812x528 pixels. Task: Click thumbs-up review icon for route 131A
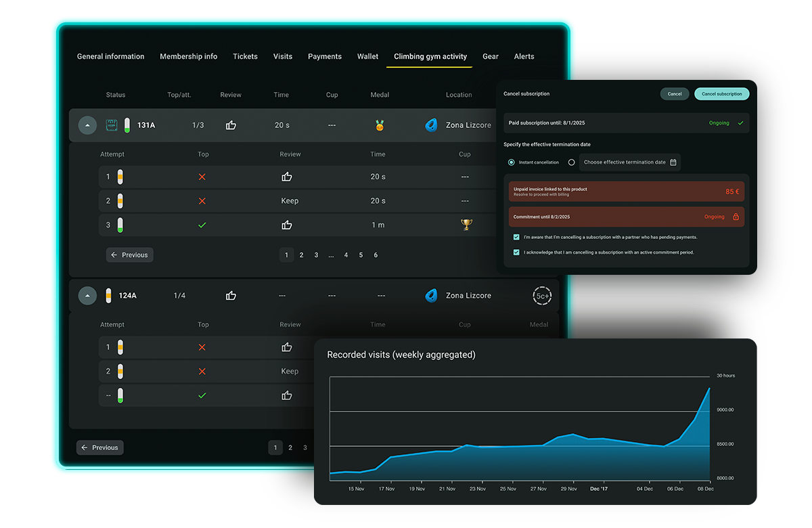[231, 125]
